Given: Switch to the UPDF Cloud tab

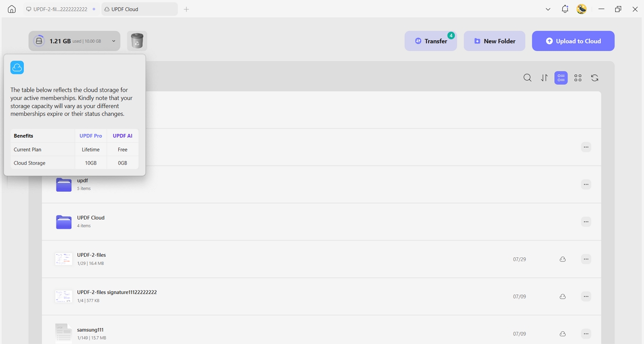Looking at the screenshot, I should click(139, 9).
